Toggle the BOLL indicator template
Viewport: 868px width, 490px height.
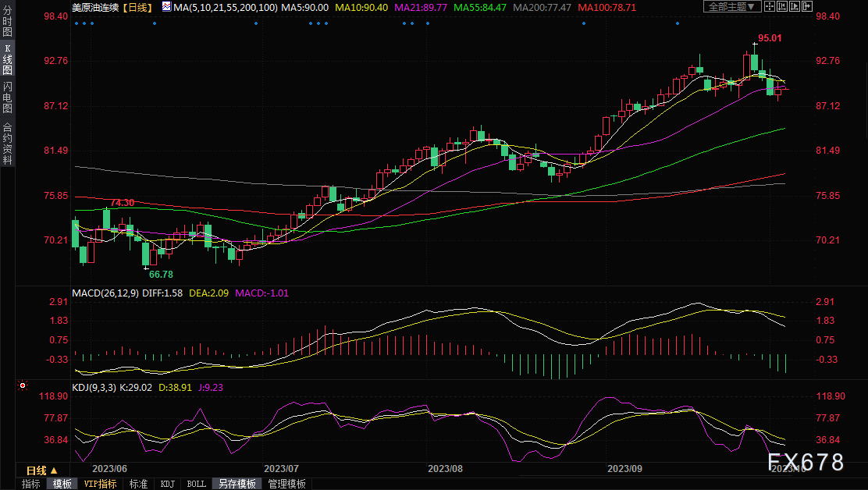click(196, 484)
